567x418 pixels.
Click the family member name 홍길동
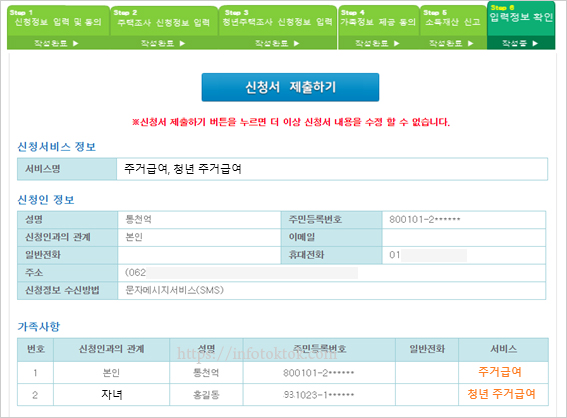tap(206, 394)
